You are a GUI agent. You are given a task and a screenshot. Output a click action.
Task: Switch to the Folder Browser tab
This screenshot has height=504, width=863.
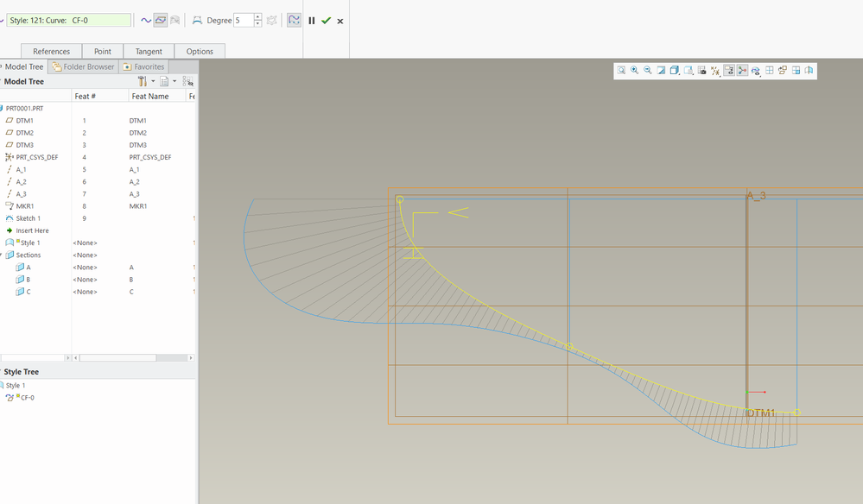coord(83,66)
